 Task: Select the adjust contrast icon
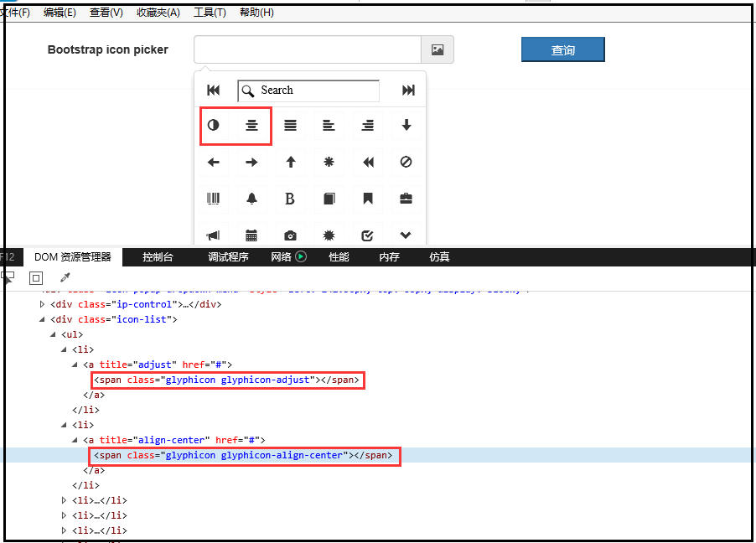(213, 126)
